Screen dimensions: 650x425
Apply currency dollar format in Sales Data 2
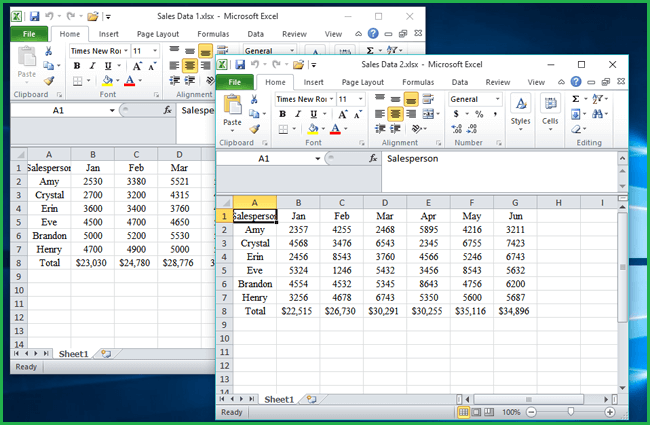click(457, 114)
